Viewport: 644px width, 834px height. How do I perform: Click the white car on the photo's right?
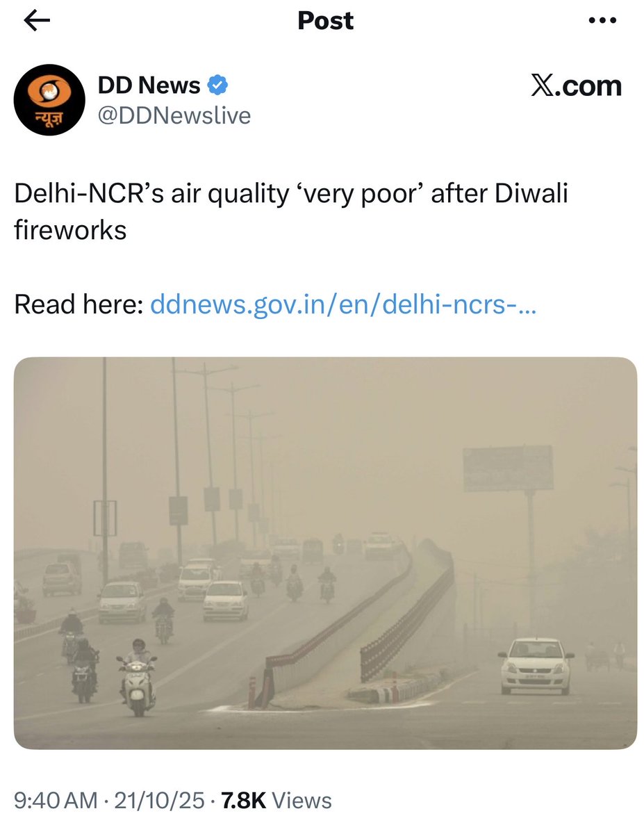coord(536,666)
